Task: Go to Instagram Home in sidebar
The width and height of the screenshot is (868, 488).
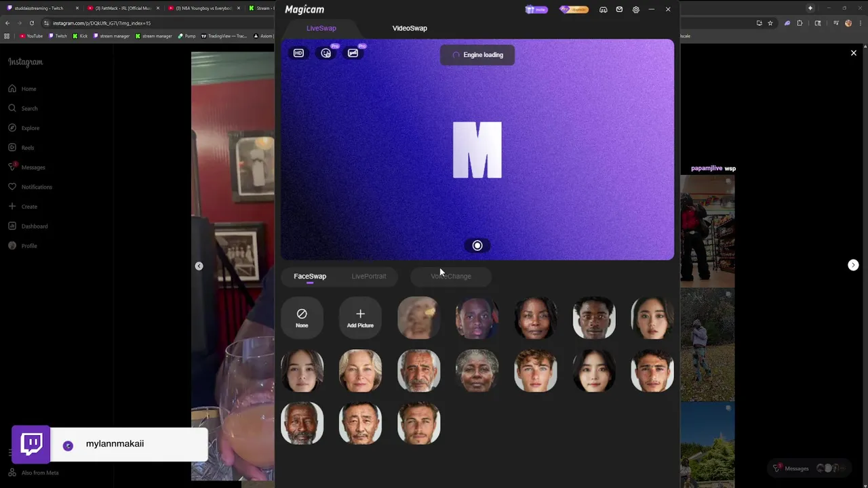Action: 22,89
